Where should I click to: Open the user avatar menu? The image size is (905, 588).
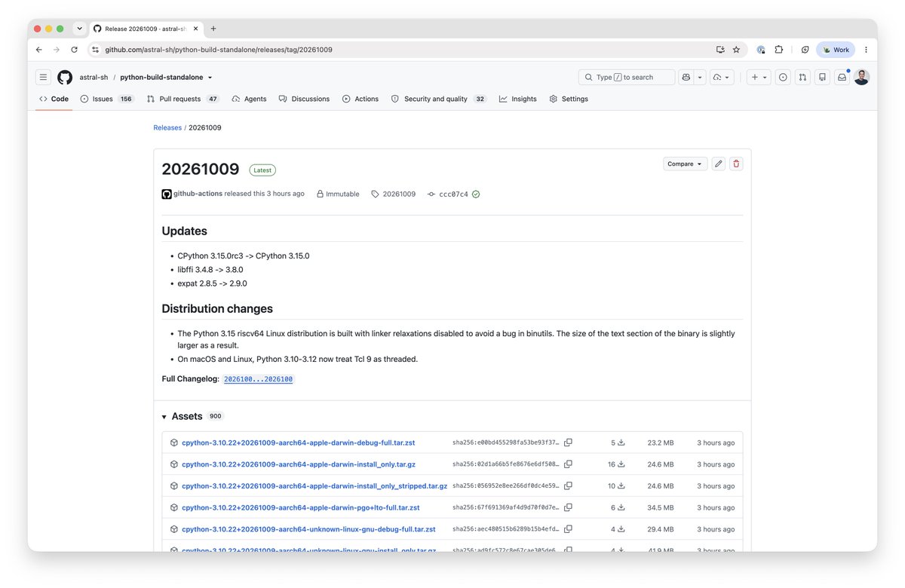tap(861, 77)
